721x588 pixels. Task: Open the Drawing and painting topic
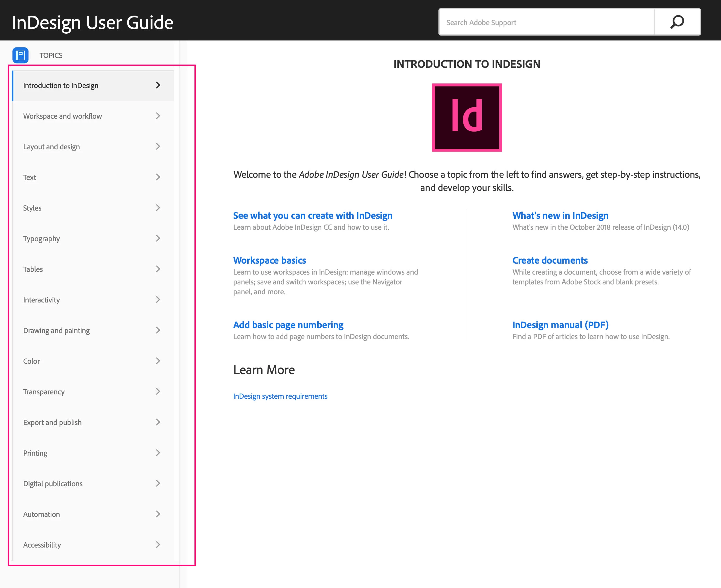point(56,331)
